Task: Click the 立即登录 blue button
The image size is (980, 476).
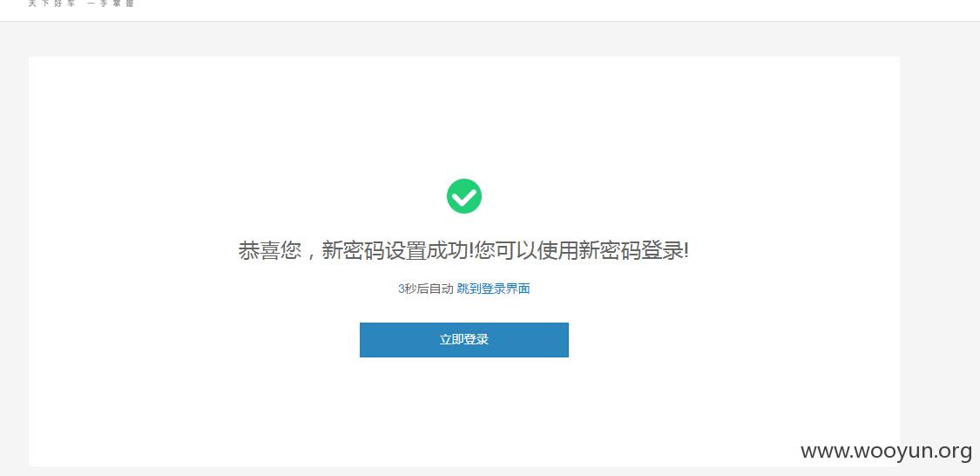Action: [463, 340]
